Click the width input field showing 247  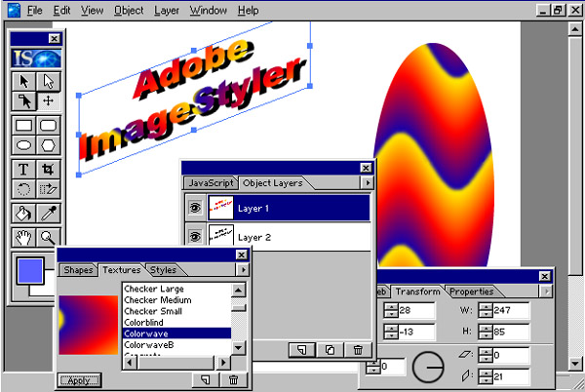tap(511, 310)
